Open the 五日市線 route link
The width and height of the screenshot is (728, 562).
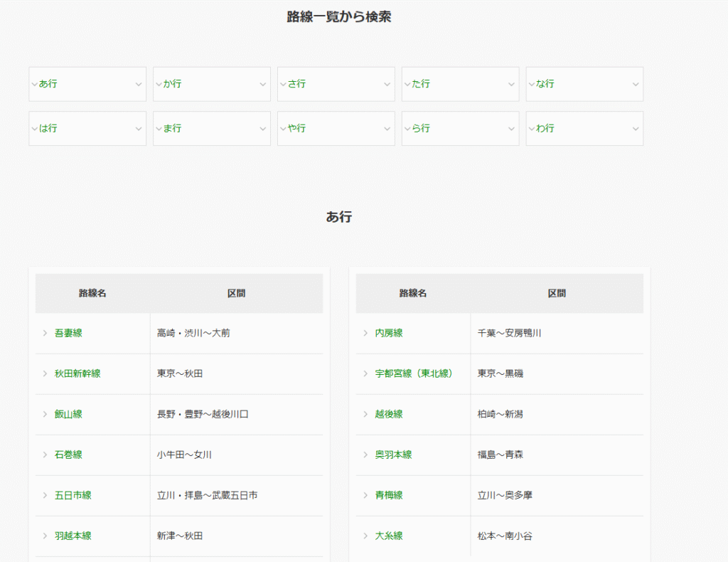[x=73, y=495]
